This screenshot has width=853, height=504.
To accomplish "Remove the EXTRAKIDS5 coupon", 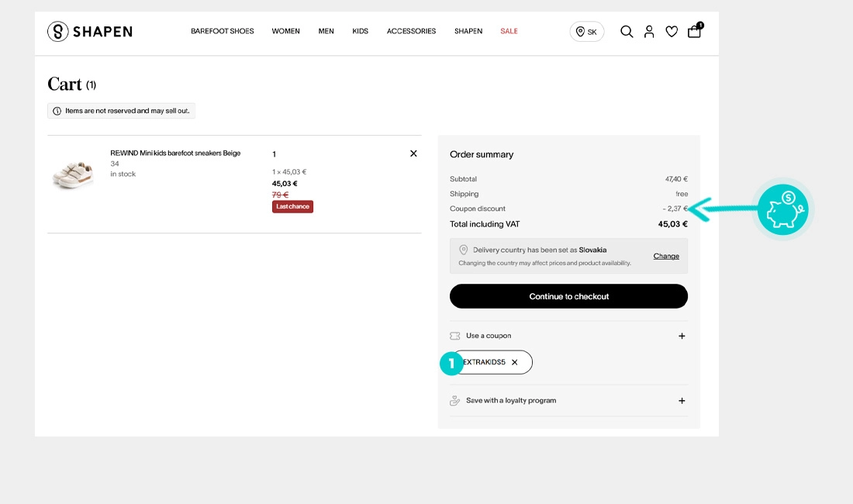I will [515, 362].
